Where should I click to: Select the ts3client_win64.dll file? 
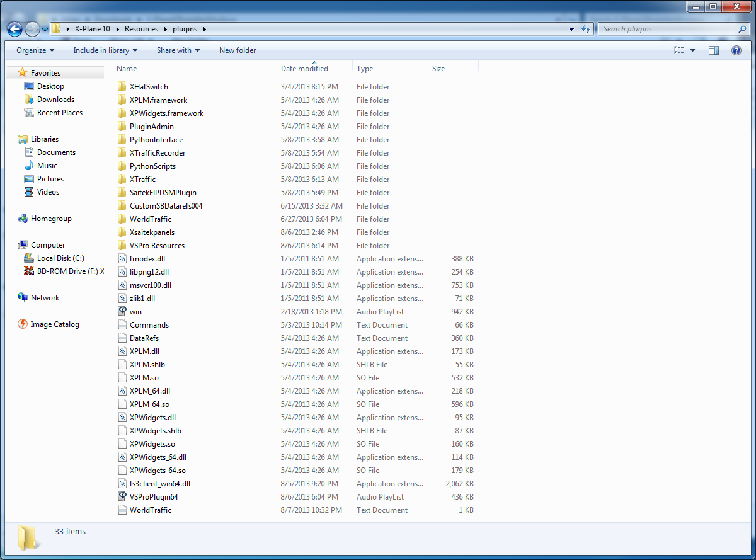[160, 484]
